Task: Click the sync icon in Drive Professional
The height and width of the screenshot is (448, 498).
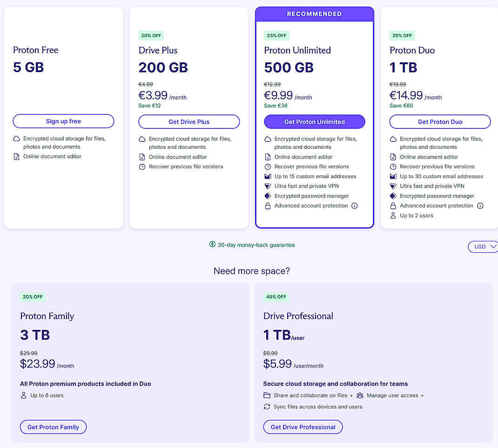Action: click(x=267, y=407)
